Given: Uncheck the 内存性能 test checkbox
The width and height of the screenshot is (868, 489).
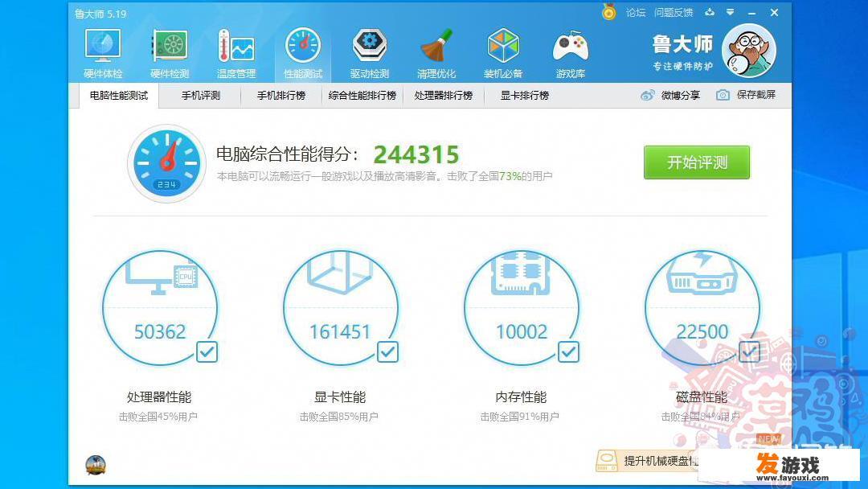Looking at the screenshot, I should click(x=568, y=351).
